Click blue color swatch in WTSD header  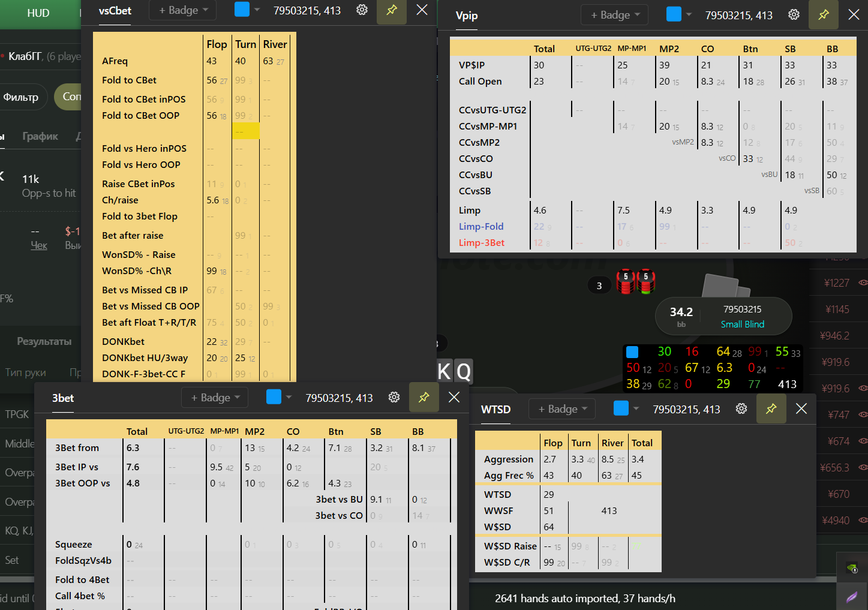coord(621,408)
